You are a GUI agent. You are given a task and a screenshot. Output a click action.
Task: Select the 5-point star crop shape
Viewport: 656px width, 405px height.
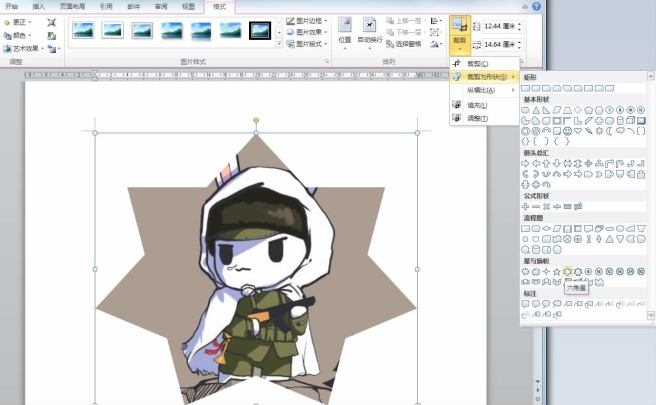[557, 272]
